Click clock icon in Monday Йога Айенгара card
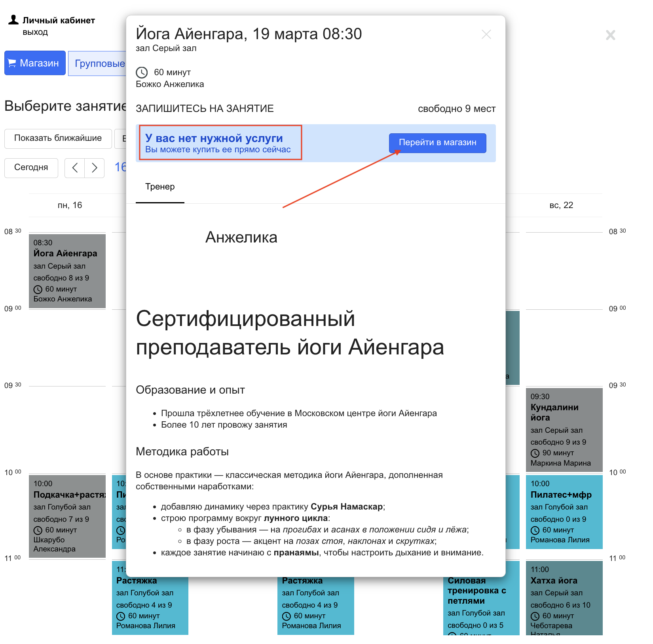This screenshot has width=653, height=644. [x=38, y=289]
